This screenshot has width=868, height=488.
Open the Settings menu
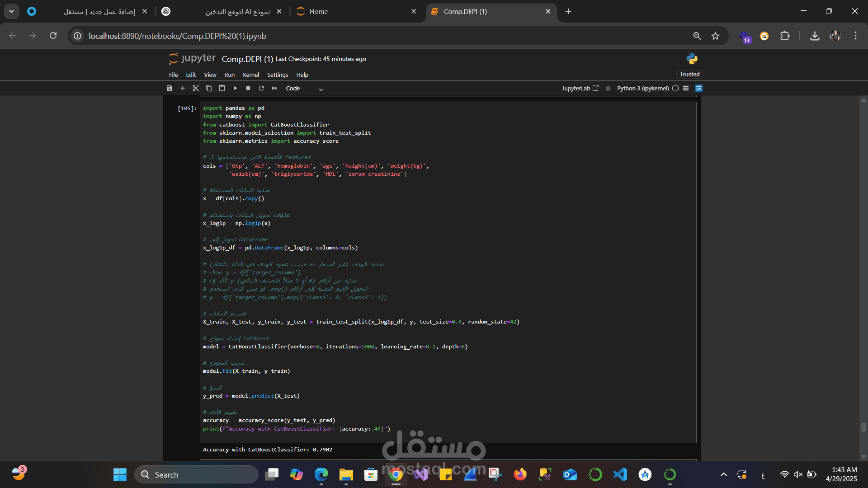pos(277,75)
